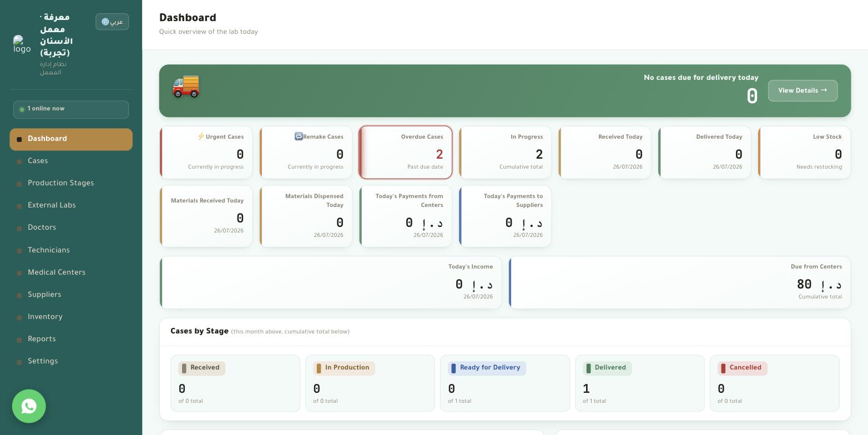Click the lab logo image
Screen dimensions: 868x435
coord(22,44)
